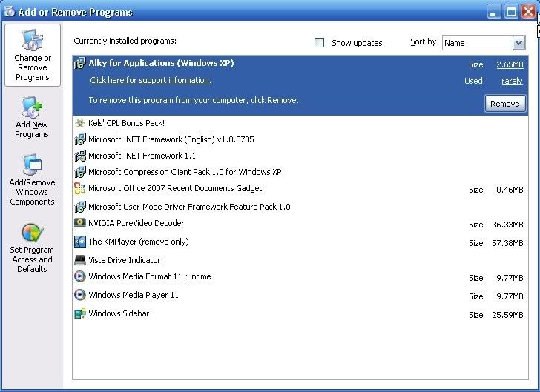Click the NVIDIA PureVideo Decoder icon
This screenshot has height=392, width=540.
(x=80, y=223)
